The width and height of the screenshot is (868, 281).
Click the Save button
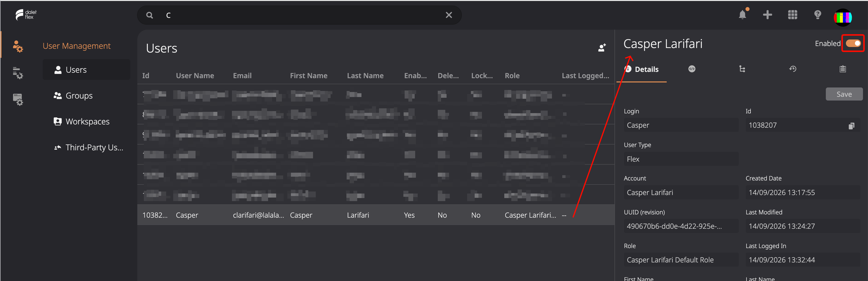[x=844, y=95]
